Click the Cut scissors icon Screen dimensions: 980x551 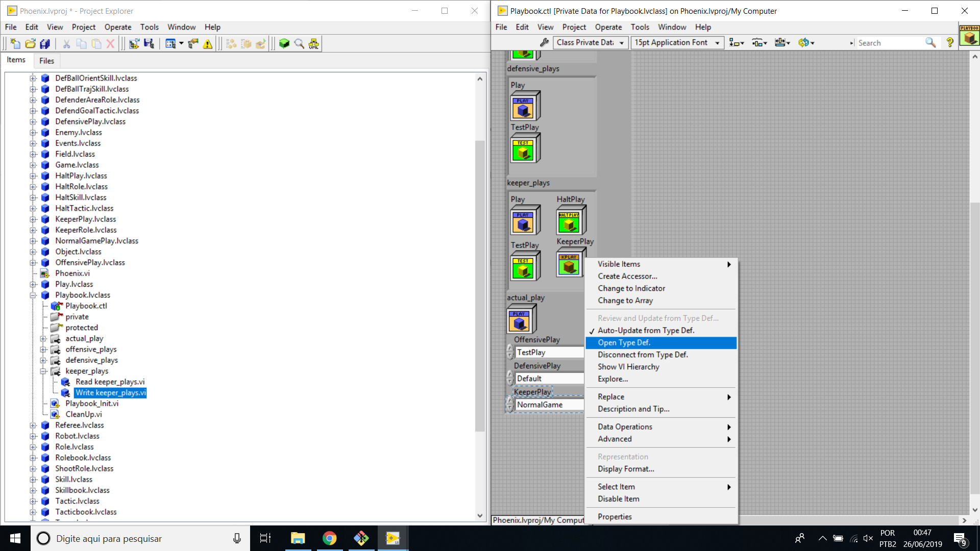(66, 44)
